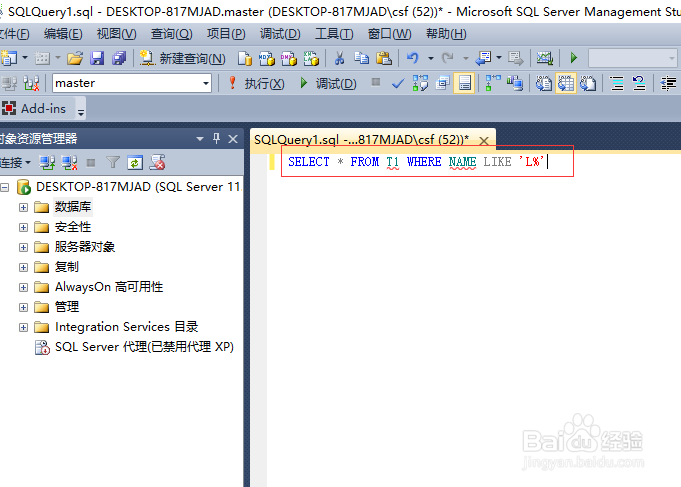Cut with the scissors icon
Image resolution: width=681 pixels, height=487 pixels.
[x=339, y=58]
